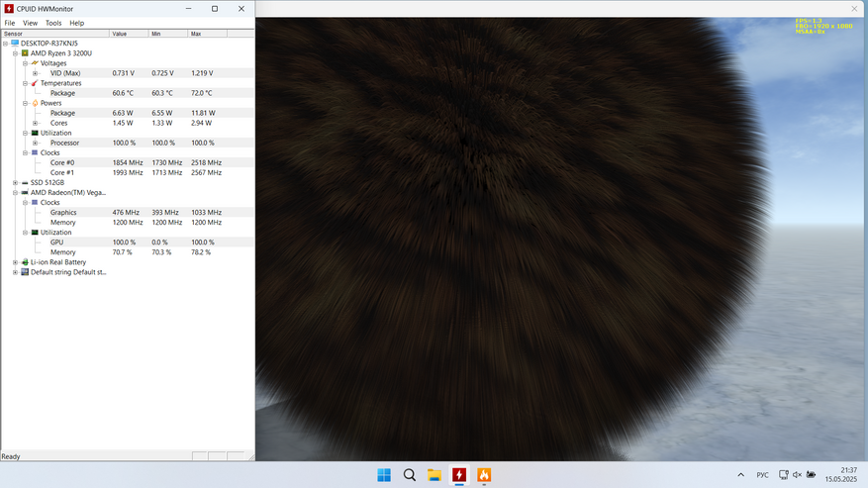Collapse the CPU Utilization section
Image resolution: width=868 pixels, height=488 pixels.
click(x=26, y=133)
